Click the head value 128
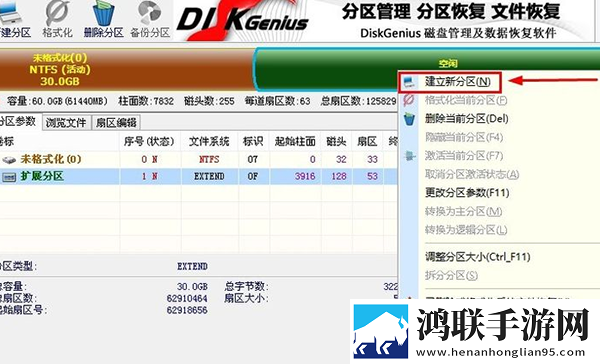Screen dimensions: 600x364 click(x=339, y=176)
